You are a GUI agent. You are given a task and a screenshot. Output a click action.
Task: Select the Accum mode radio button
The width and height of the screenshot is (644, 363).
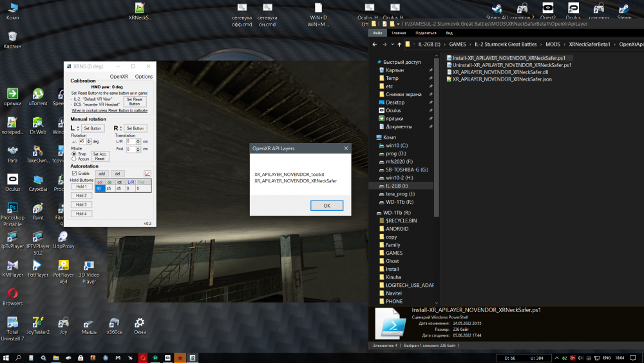click(73, 159)
